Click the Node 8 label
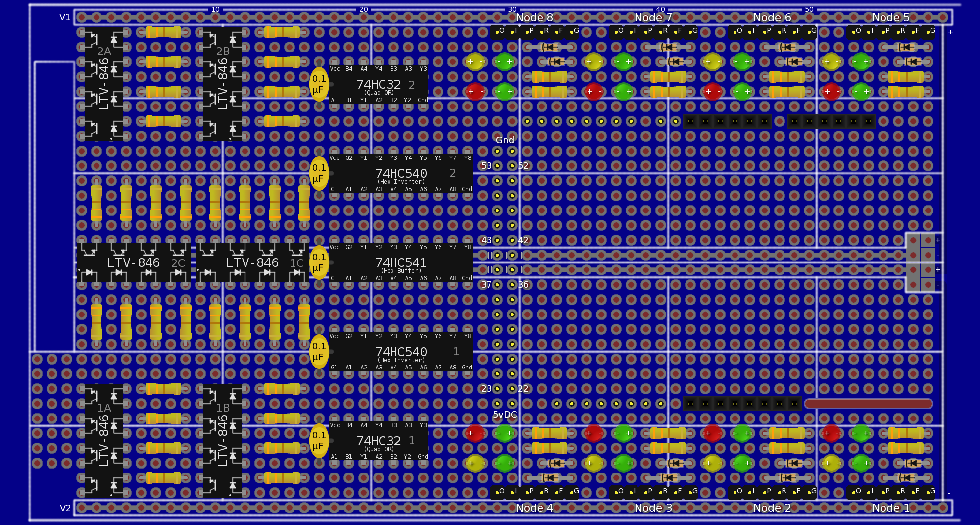Image resolution: width=980 pixels, height=525 pixels. tap(535, 18)
